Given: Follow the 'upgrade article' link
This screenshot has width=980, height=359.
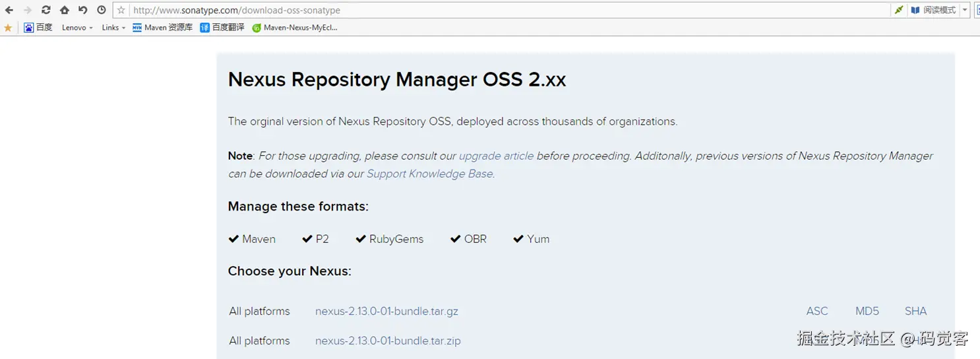Looking at the screenshot, I should (496, 156).
